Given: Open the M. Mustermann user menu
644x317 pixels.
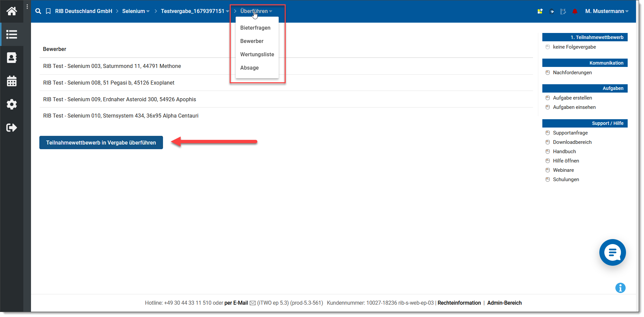Looking at the screenshot, I should point(607,11).
